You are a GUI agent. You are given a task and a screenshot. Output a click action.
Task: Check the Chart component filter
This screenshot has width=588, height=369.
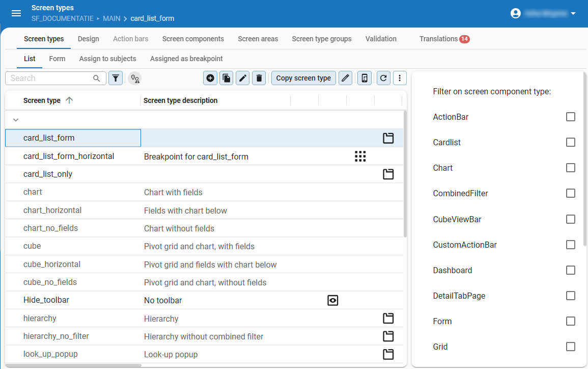pyautogui.click(x=570, y=168)
